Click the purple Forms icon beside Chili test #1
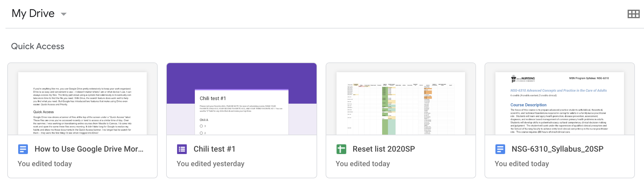 pos(182,149)
